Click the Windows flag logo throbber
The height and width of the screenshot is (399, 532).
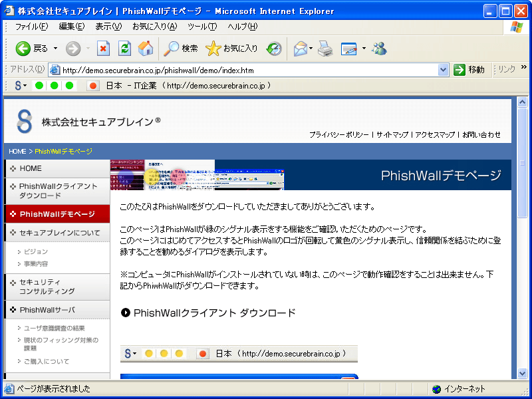click(x=517, y=27)
